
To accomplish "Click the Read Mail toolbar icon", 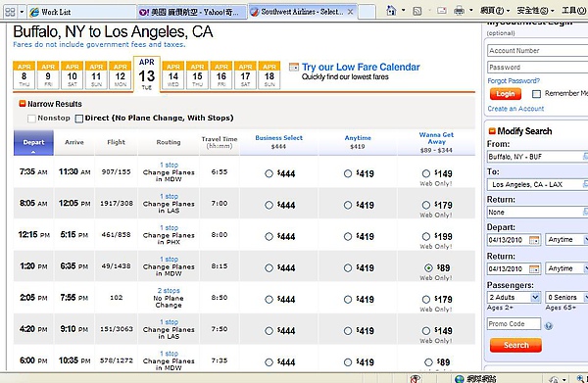I will [x=442, y=11].
